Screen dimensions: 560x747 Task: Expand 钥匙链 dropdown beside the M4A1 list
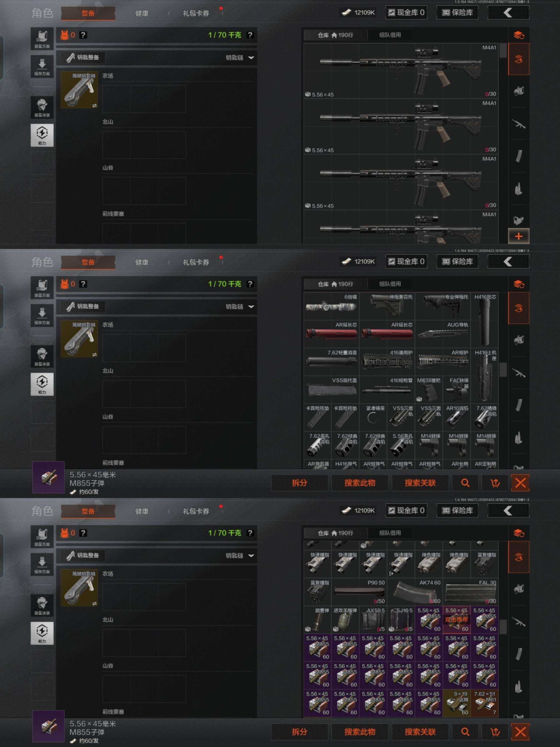coord(240,58)
